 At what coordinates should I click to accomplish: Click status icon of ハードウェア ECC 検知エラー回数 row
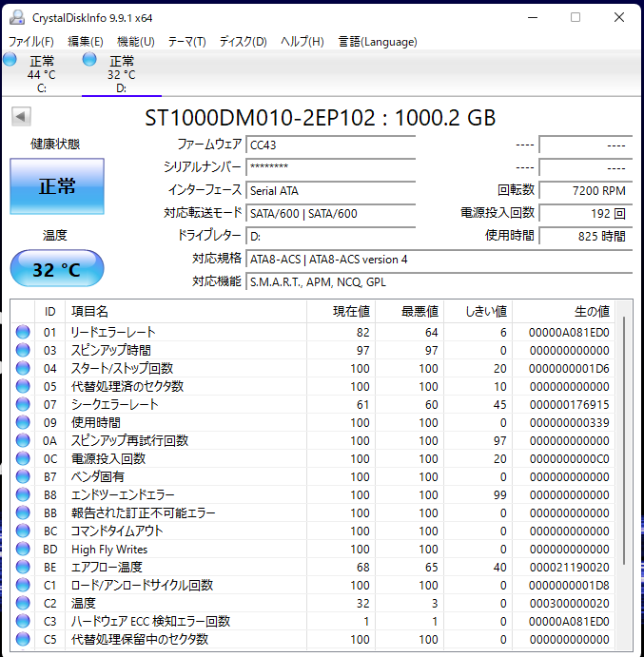[23, 621]
